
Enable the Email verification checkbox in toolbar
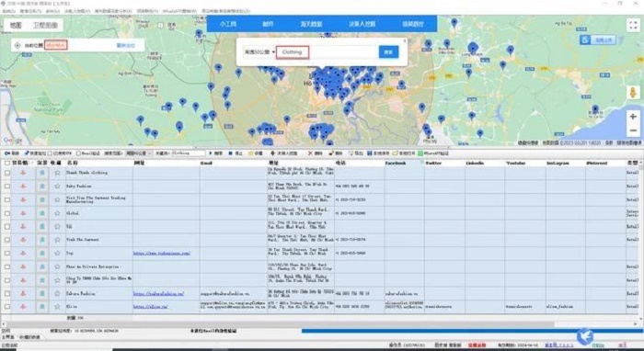[78, 153]
